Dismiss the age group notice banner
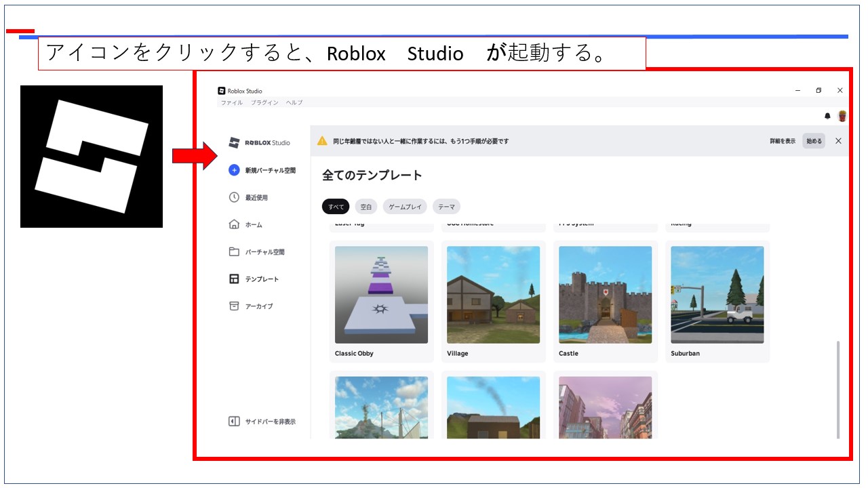Screen dimensions: 868x488 click(838, 141)
